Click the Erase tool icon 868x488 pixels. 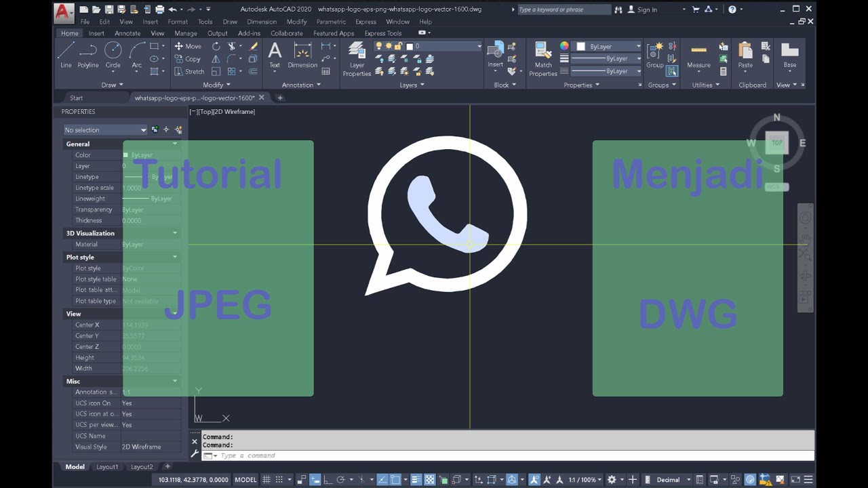(x=253, y=46)
